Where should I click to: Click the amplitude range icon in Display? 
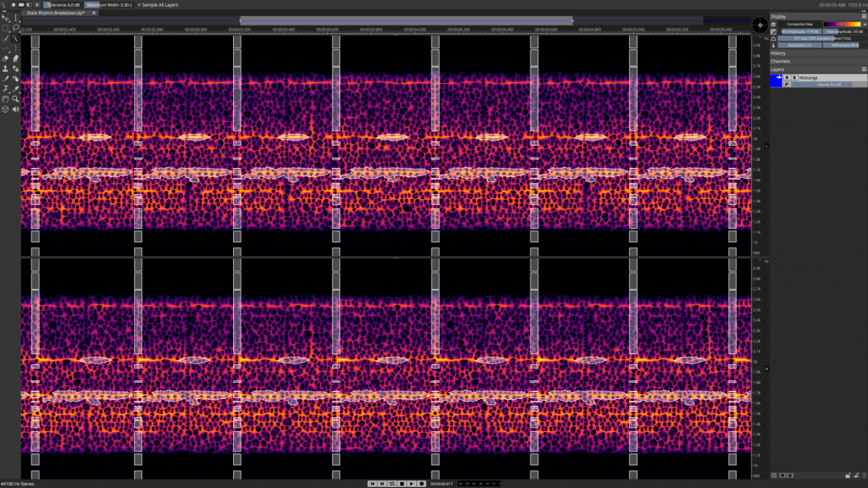pos(773,31)
